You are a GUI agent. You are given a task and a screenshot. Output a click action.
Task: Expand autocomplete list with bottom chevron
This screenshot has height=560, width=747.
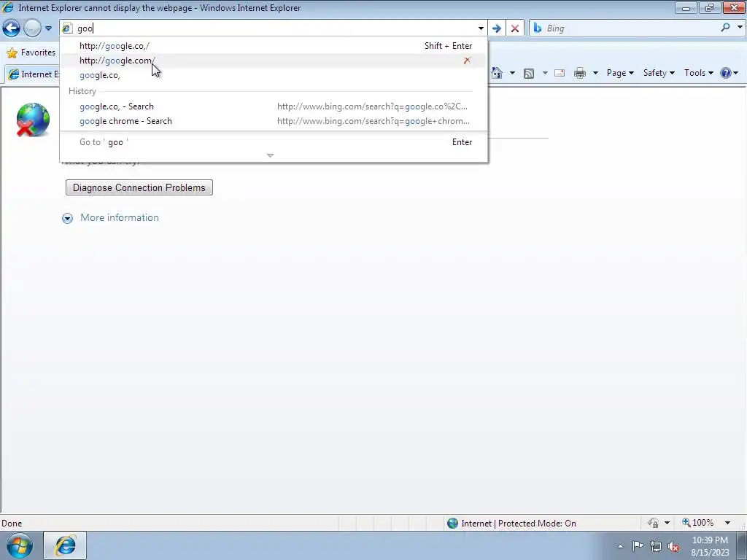[x=270, y=155]
